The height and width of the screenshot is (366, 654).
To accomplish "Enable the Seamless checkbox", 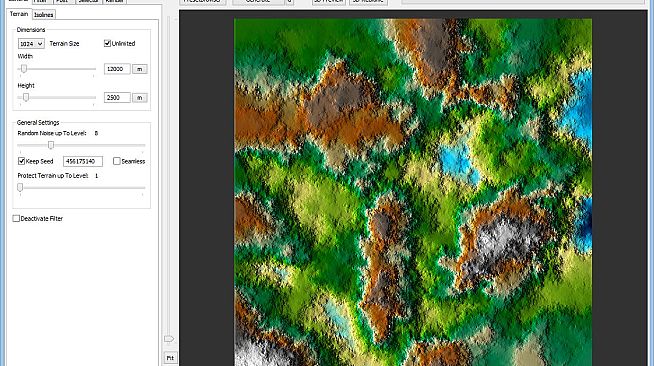I will point(117,161).
